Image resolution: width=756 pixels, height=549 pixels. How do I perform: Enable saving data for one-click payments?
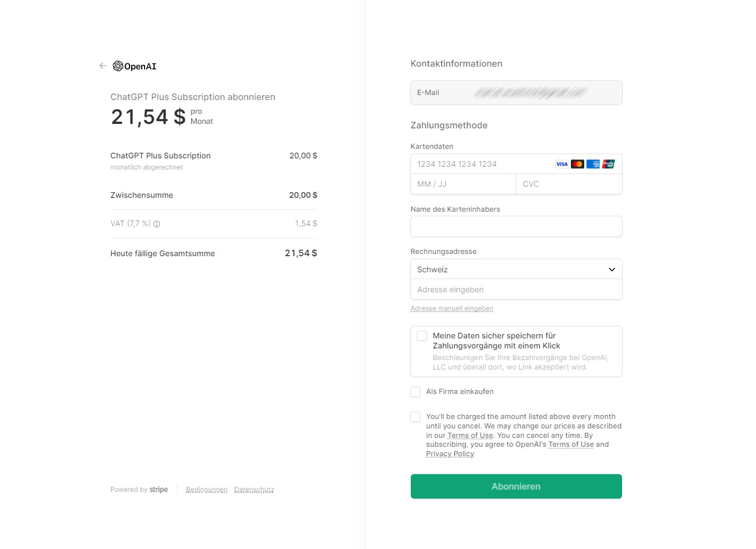pos(422,336)
